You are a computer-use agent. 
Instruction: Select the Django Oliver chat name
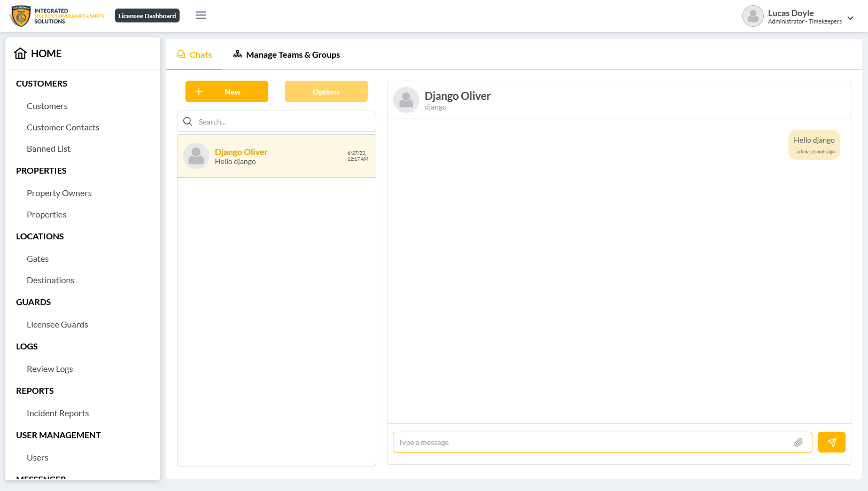(241, 152)
